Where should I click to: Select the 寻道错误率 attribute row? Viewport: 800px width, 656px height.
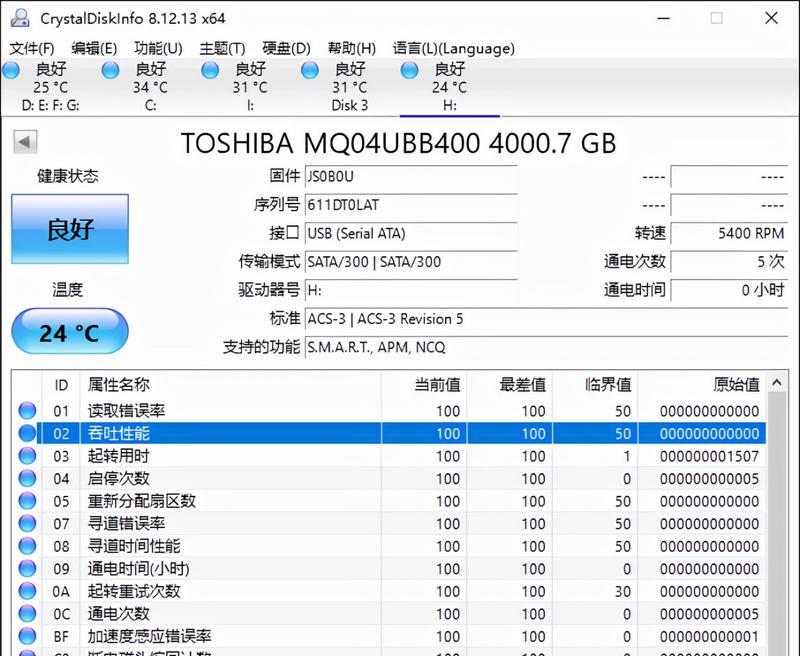coord(389,523)
